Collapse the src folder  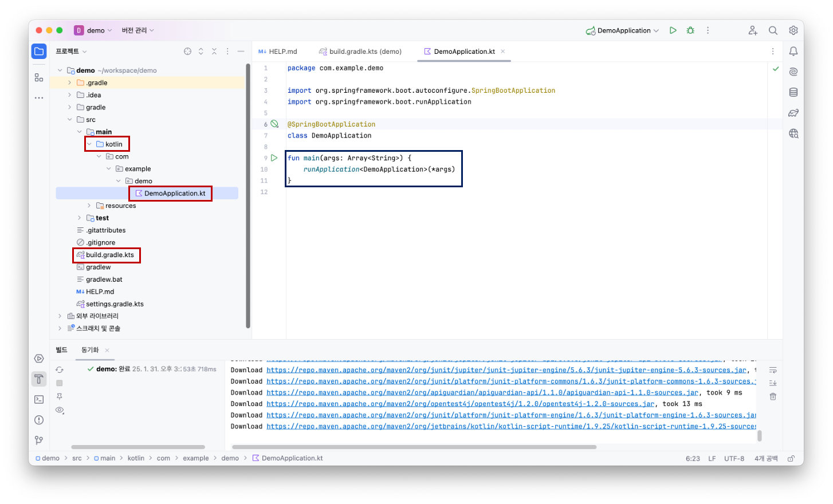pyautogui.click(x=70, y=120)
